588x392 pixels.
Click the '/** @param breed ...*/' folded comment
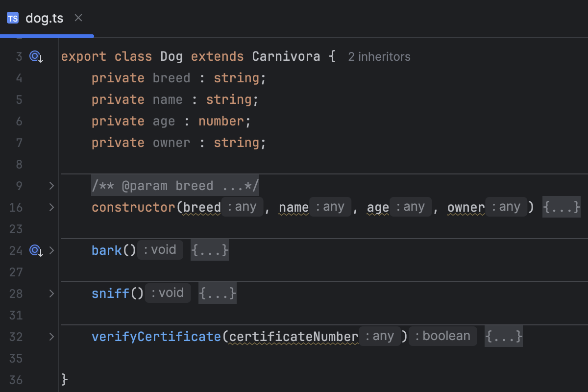(x=175, y=185)
